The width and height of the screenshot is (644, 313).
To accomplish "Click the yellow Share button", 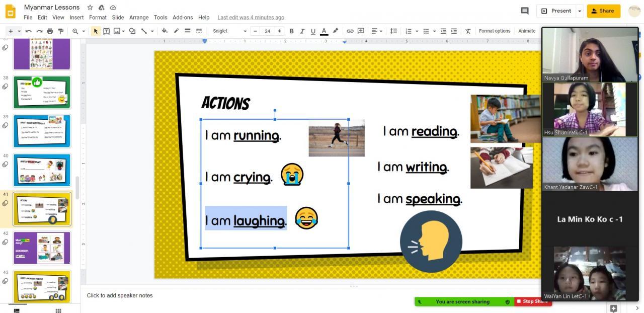I will [x=603, y=11].
